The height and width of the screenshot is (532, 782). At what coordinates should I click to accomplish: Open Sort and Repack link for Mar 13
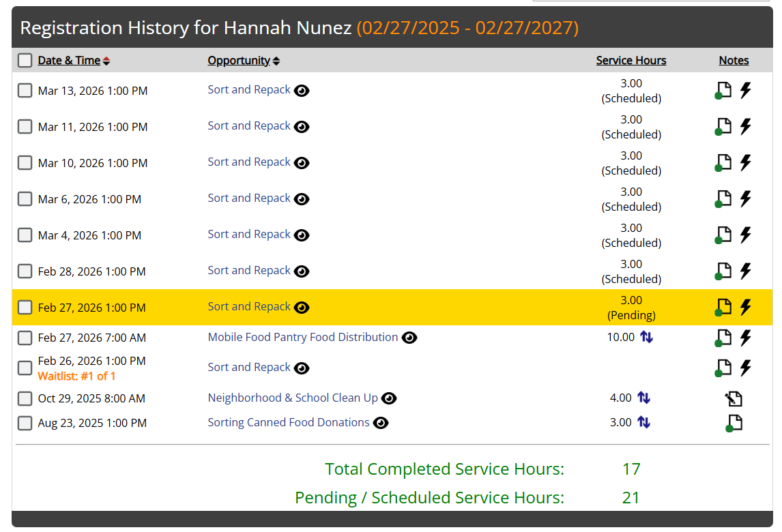[x=249, y=90]
